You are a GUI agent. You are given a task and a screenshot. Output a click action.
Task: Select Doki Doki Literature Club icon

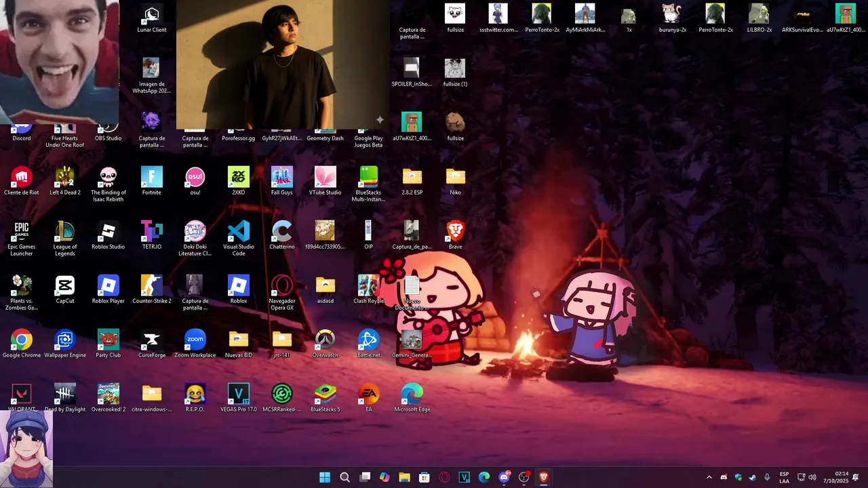pyautogui.click(x=195, y=239)
